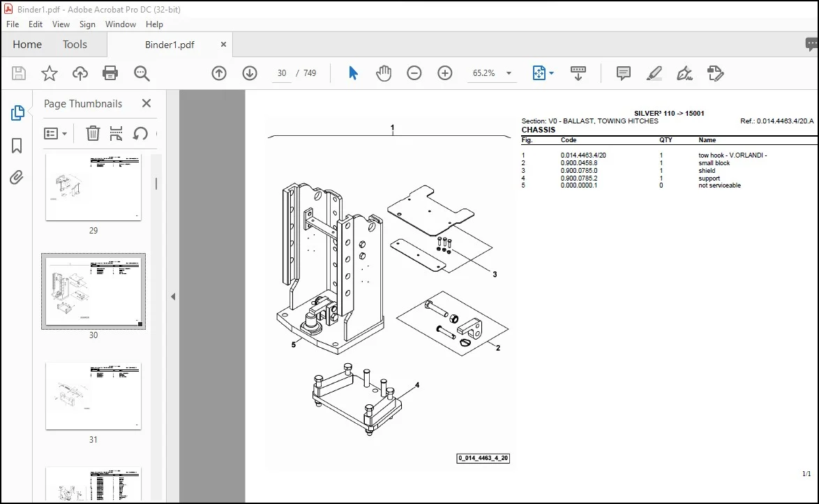
Task: Click the page number input field
Action: coord(282,73)
